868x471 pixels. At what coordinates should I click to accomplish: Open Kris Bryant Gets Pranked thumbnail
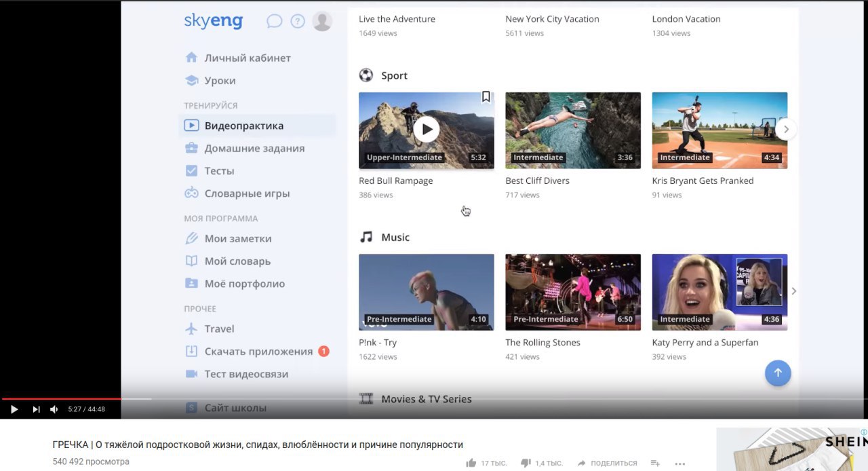719,130
